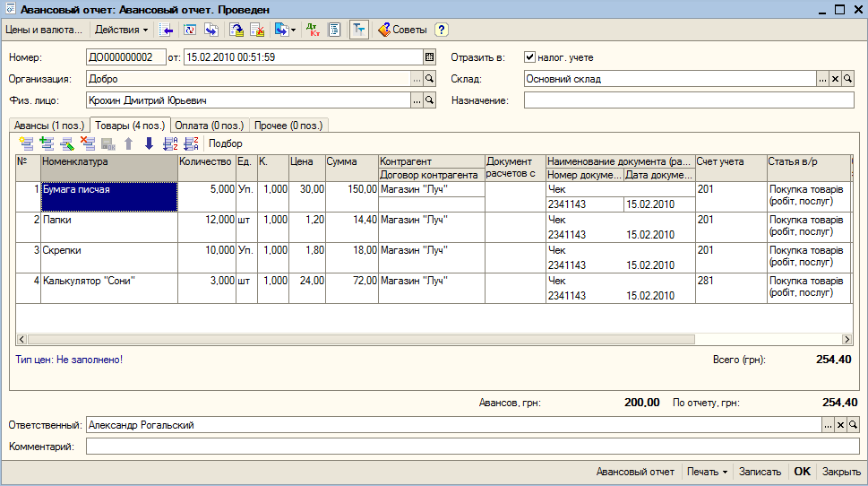Open selection ellipsis for Склад field
Screen dimensions: 868x486
(822, 79)
